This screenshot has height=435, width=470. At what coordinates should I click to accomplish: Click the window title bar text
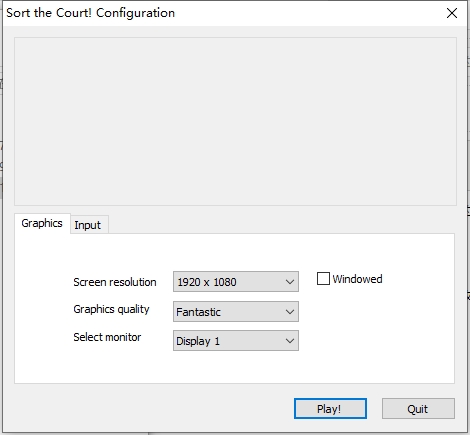point(90,13)
